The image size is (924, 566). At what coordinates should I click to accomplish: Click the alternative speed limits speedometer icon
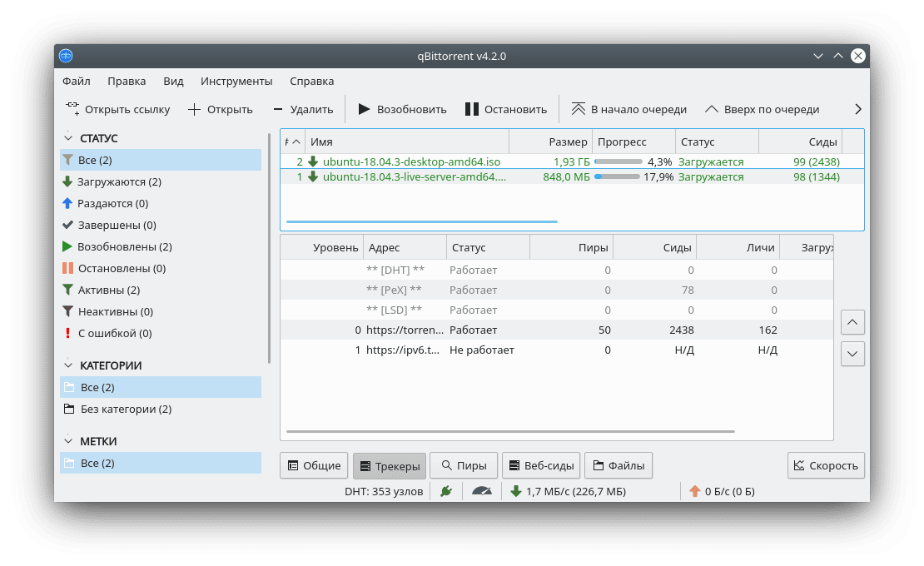[x=482, y=491]
